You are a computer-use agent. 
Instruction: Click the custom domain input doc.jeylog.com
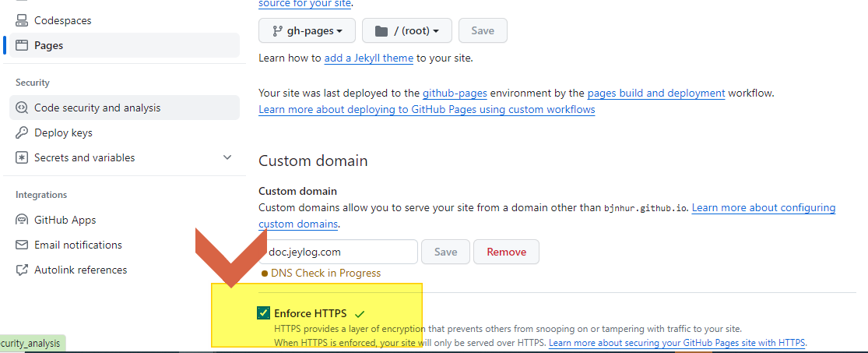coord(338,252)
